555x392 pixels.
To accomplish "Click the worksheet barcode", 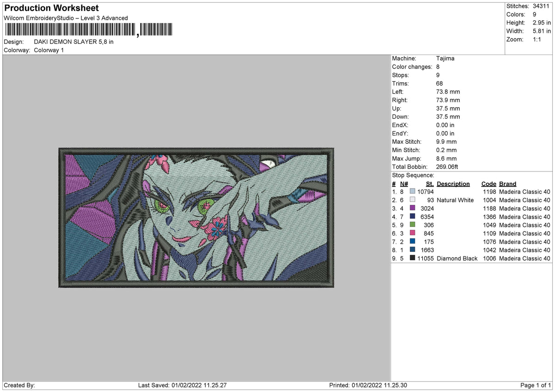I will point(88,30).
